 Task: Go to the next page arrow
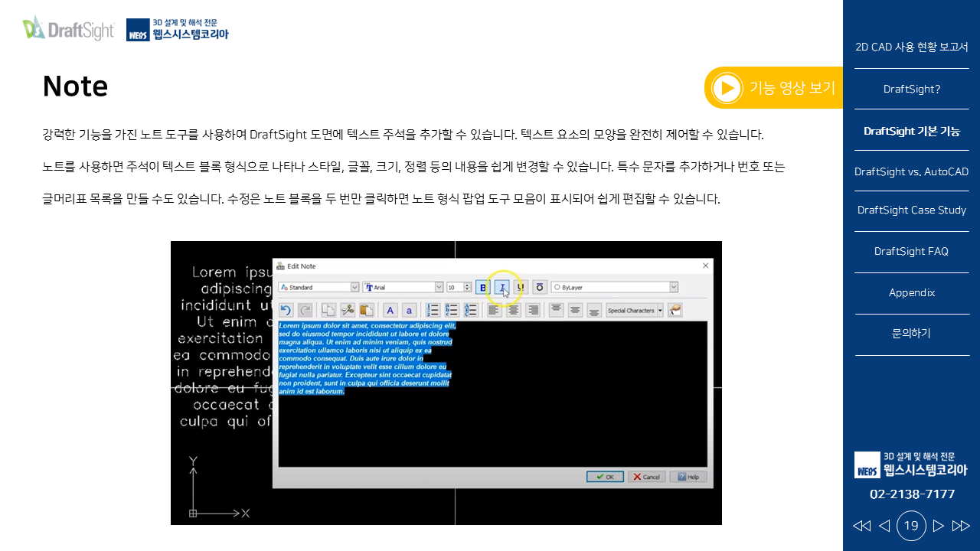tap(939, 526)
